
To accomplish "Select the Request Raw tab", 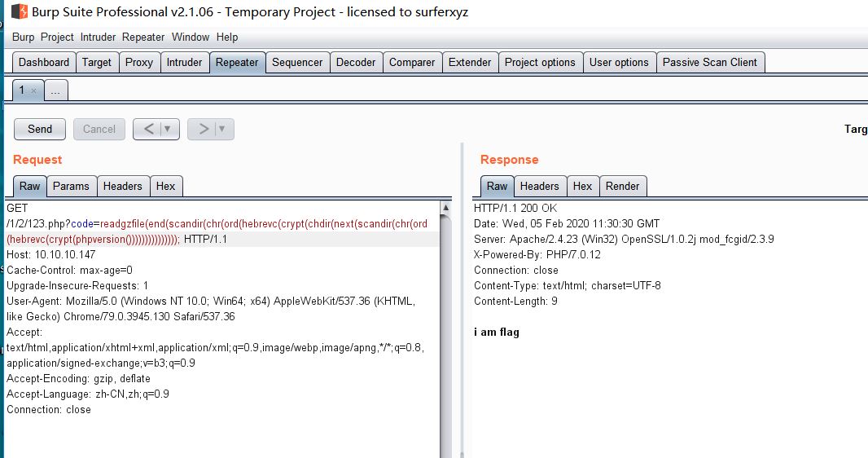I will click(30, 186).
